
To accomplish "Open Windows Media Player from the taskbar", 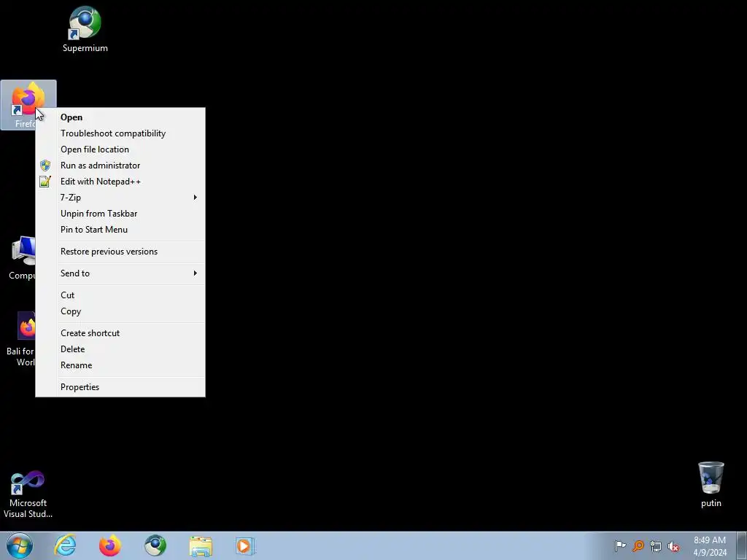I will coord(245,545).
